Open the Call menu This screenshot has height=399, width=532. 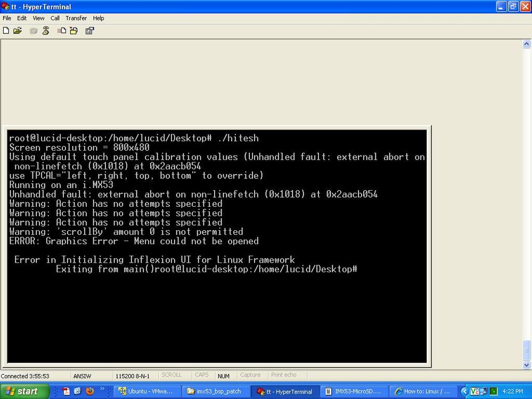pyautogui.click(x=55, y=18)
